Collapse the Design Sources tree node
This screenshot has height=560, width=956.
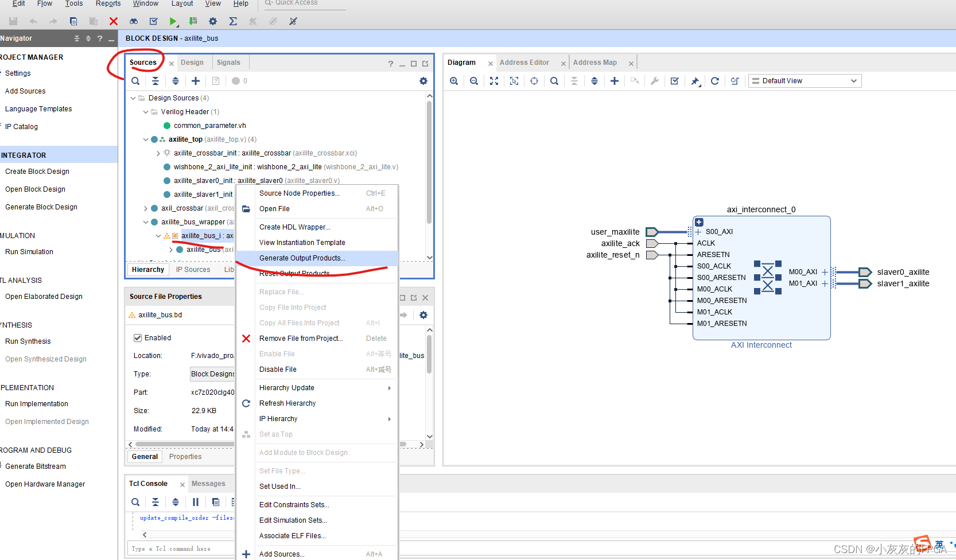(x=133, y=98)
